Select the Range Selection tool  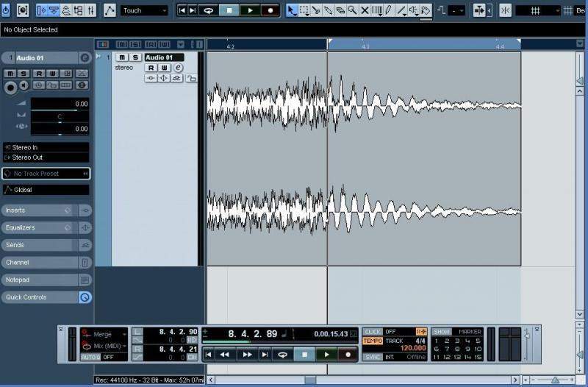tap(304, 10)
